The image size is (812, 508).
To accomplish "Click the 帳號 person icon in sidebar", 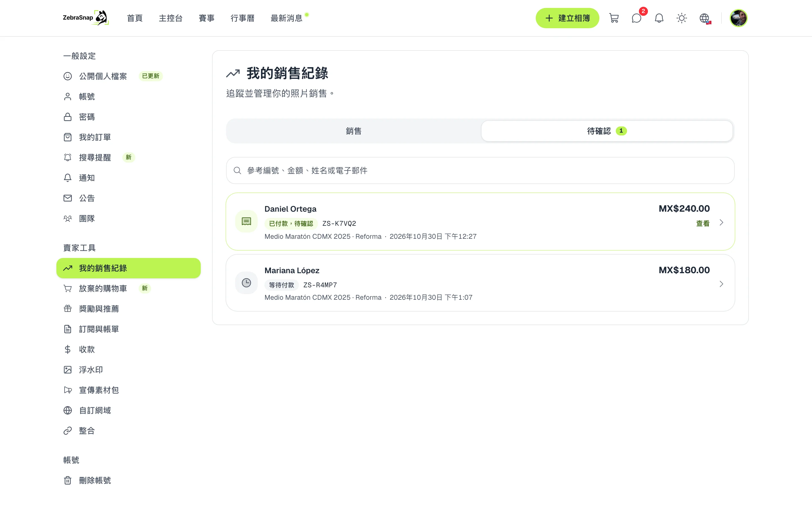I will click(68, 97).
